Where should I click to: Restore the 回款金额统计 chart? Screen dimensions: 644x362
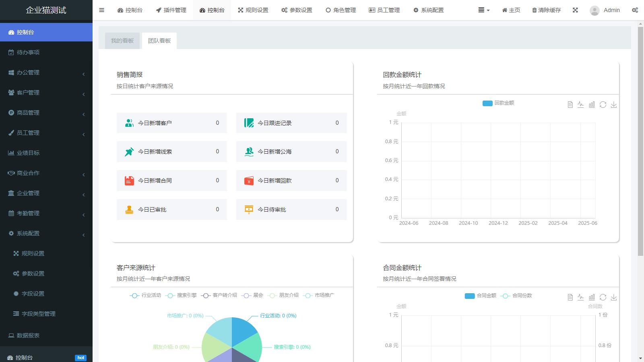[x=603, y=105]
